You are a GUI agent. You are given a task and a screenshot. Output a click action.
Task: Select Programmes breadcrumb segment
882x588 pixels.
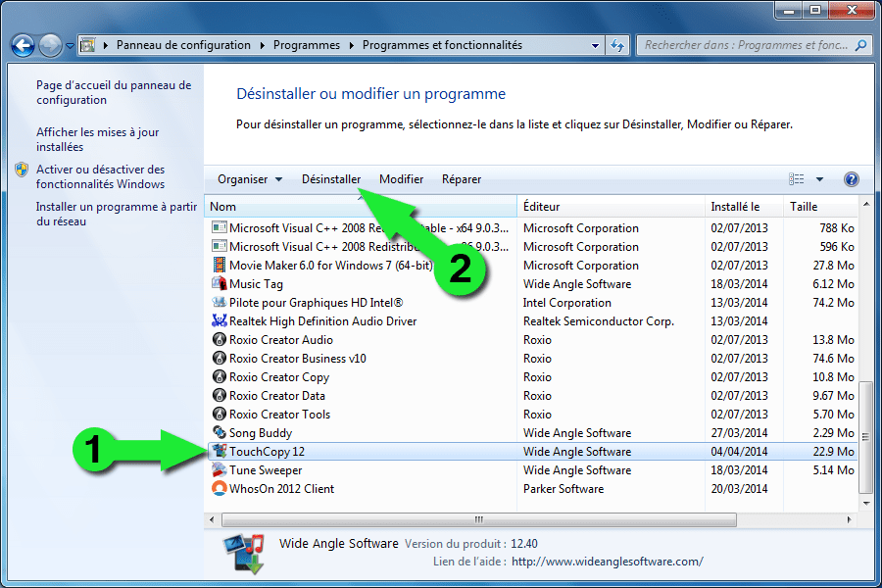(307, 45)
